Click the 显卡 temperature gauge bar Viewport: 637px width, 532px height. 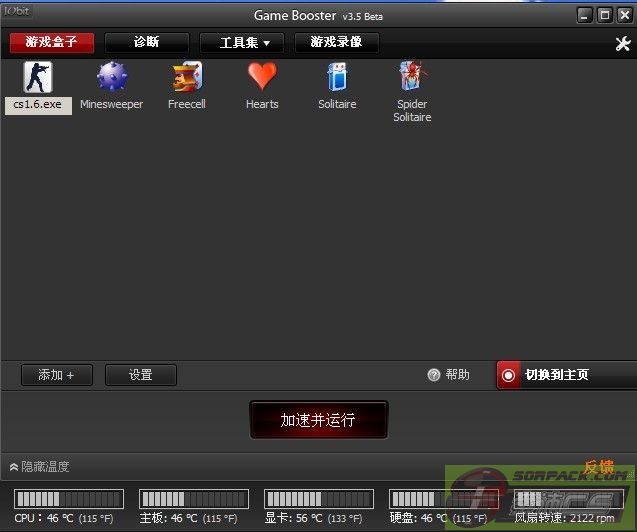point(319,498)
